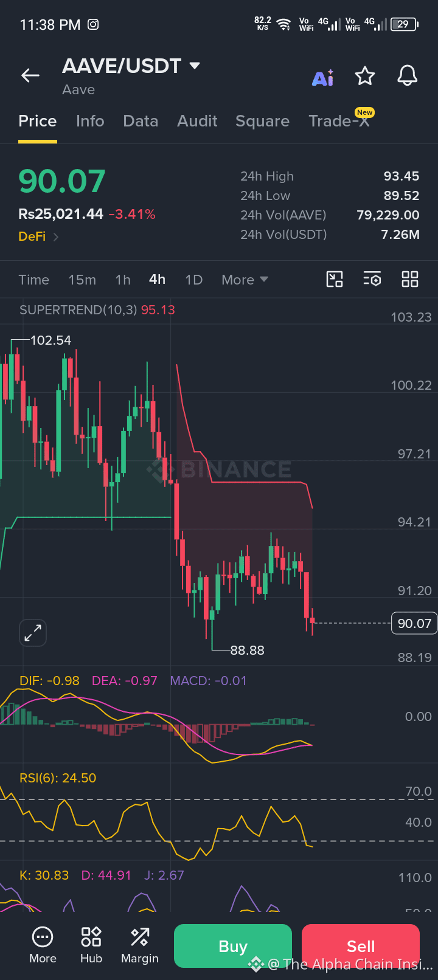The width and height of the screenshot is (438, 980).
Task: Switch to the Data tab
Action: [x=141, y=121]
